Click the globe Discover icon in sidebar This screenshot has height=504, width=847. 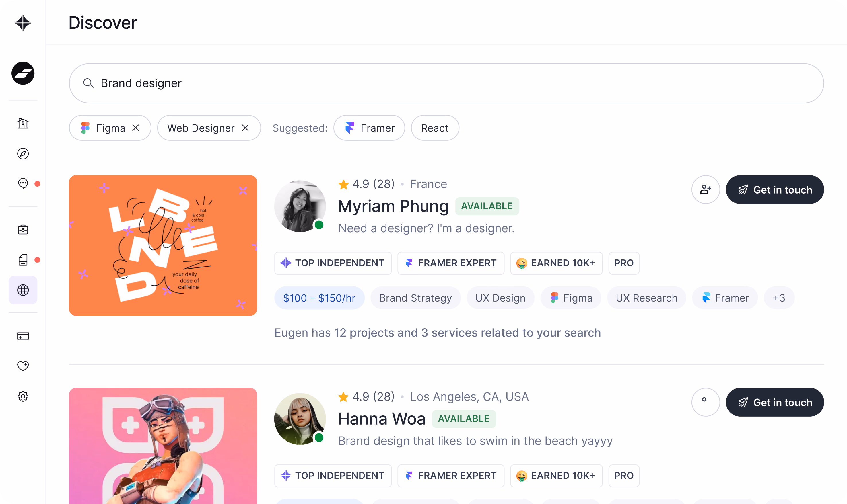(23, 290)
